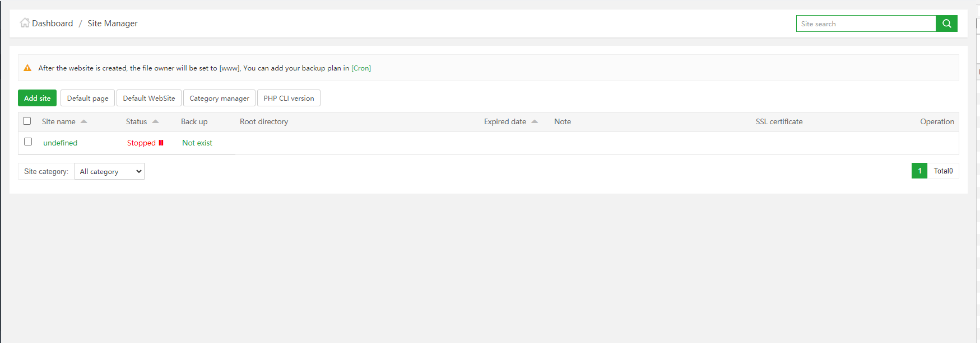Select page 1 in pagination

pyautogui.click(x=919, y=171)
